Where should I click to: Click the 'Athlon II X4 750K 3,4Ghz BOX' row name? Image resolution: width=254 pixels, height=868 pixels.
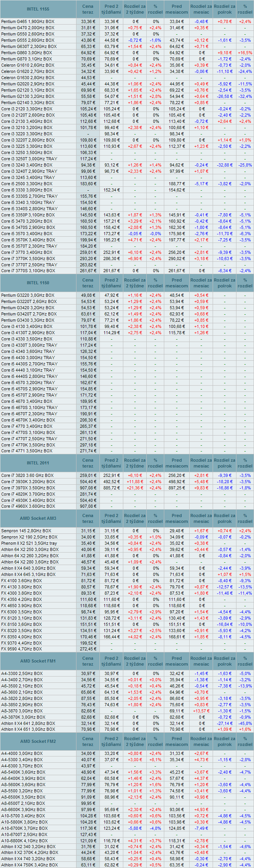click(x=29, y=865)
